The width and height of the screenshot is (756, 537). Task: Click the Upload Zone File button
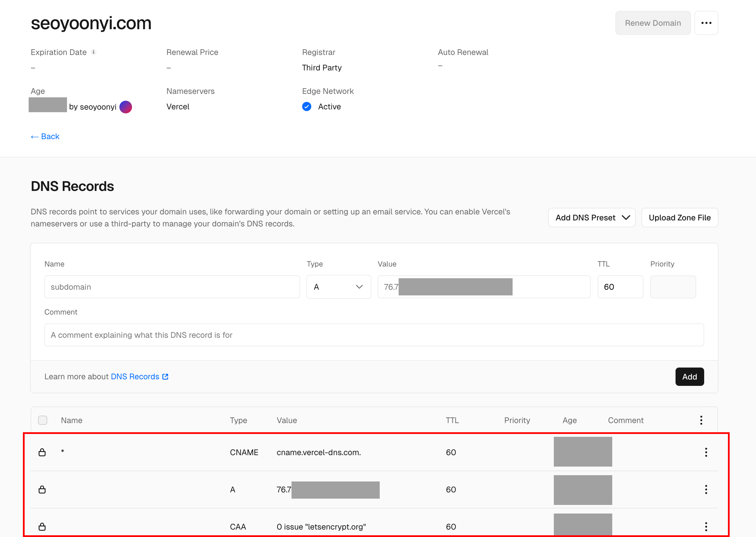tap(680, 218)
